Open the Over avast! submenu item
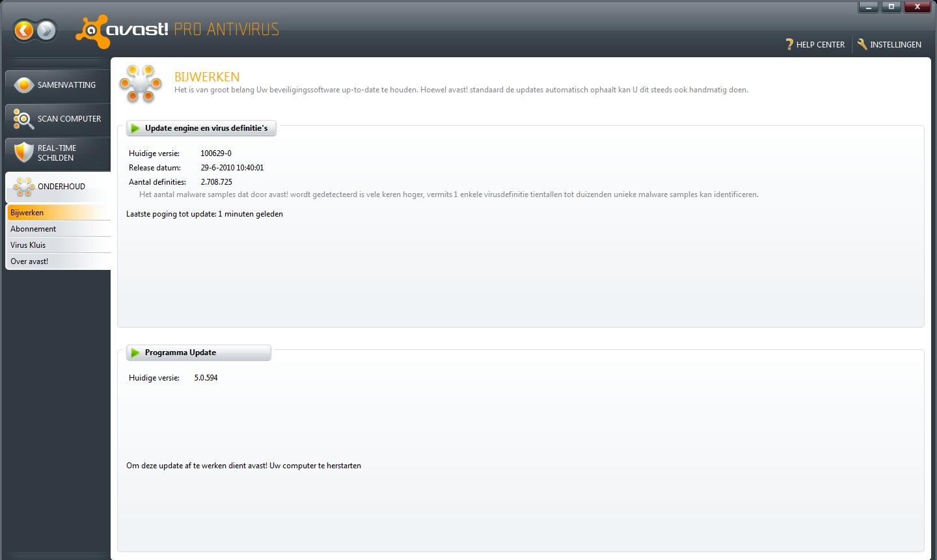Image resolution: width=937 pixels, height=560 pixels. 59,261
